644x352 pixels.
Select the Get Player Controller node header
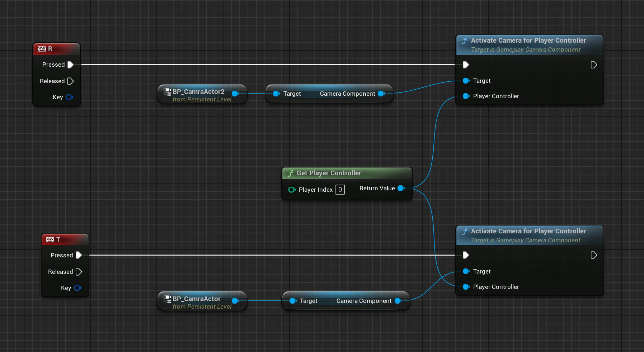(347, 173)
